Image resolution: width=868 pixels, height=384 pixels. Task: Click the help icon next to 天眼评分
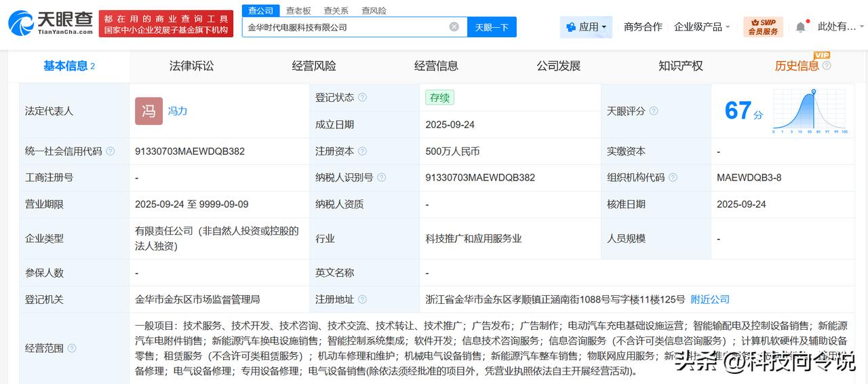(654, 111)
